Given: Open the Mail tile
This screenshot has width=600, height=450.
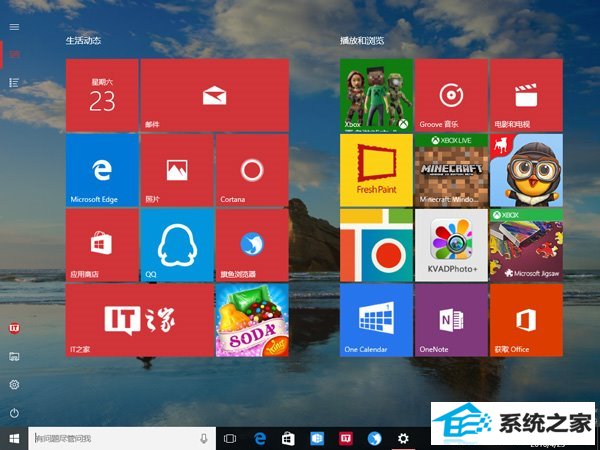Looking at the screenshot, I should click(214, 95).
